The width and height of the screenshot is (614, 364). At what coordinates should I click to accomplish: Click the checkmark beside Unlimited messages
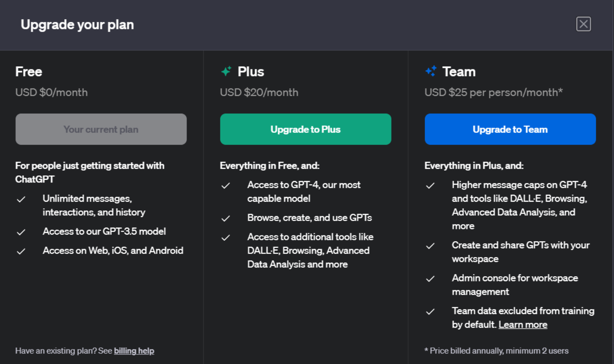tap(21, 199)
